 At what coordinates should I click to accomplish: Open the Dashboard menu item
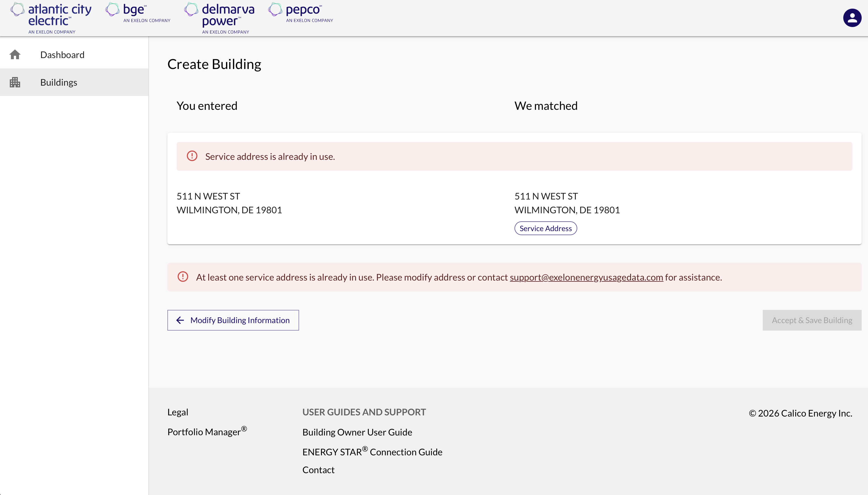pyautogui.click(x=62, y=55)
